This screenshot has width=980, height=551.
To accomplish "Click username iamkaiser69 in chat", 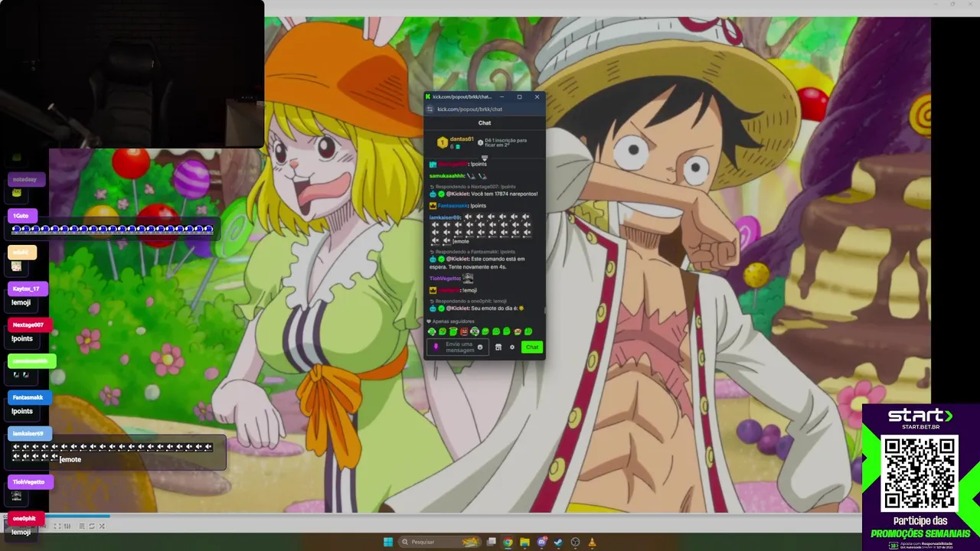I will [445, 217].
